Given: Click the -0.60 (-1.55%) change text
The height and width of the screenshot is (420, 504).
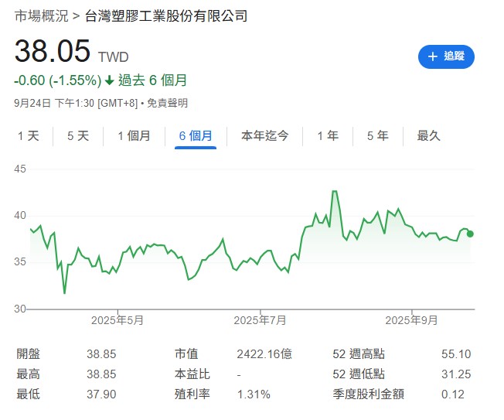Looking at the screenshot, I should click(58, 80).
